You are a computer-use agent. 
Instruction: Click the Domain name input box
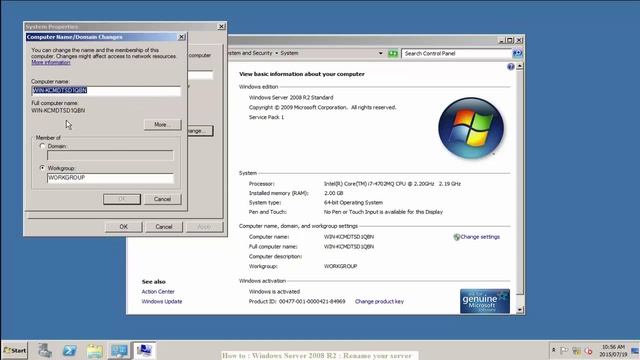(x=110, y=156)
